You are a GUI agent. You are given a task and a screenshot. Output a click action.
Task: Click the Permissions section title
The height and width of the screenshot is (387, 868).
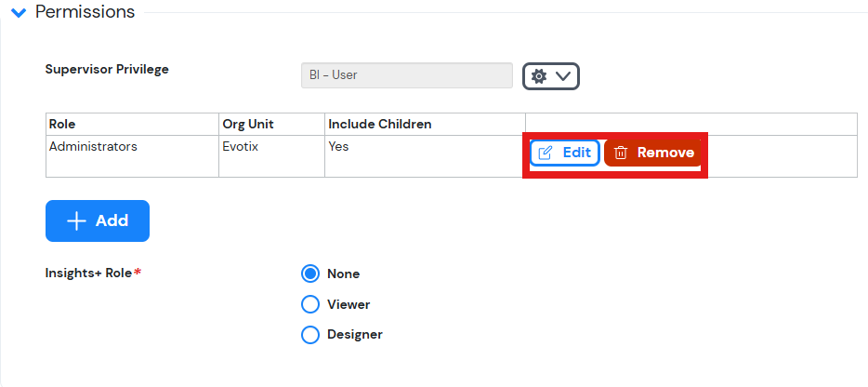coord(85,12)
